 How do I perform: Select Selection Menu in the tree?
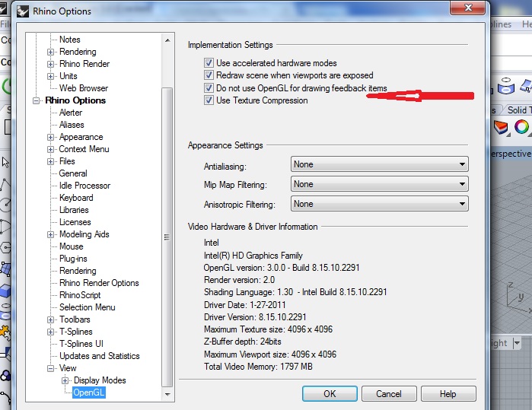pos(88,307)
